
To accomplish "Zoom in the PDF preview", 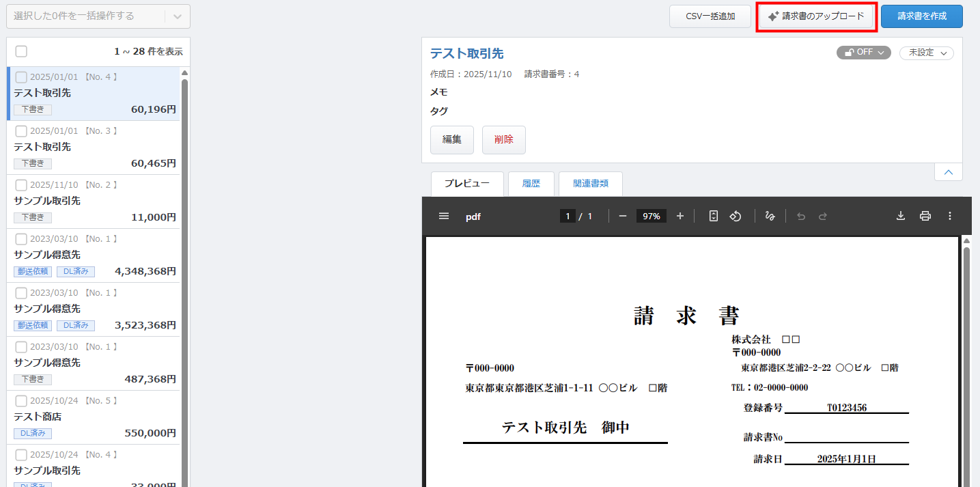I will [680, 216].
